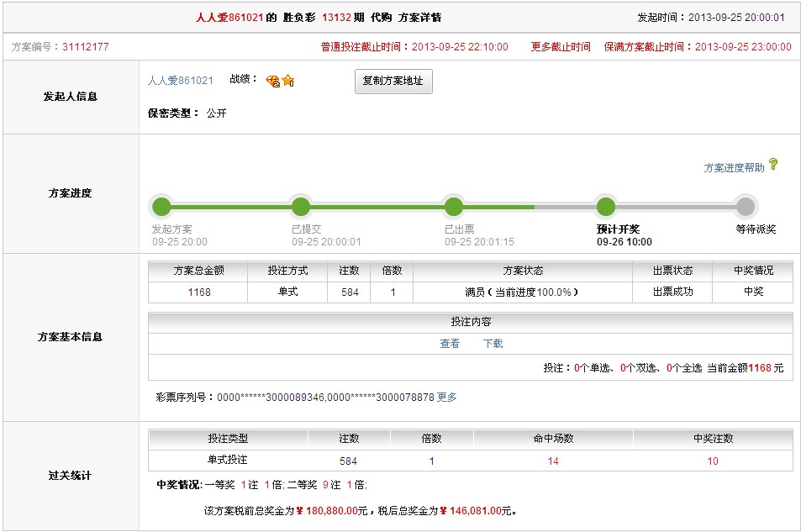The image size is (801, 532).
Task: Expand 更多 next to lottery serial numbers
Action: coord(447,398)
